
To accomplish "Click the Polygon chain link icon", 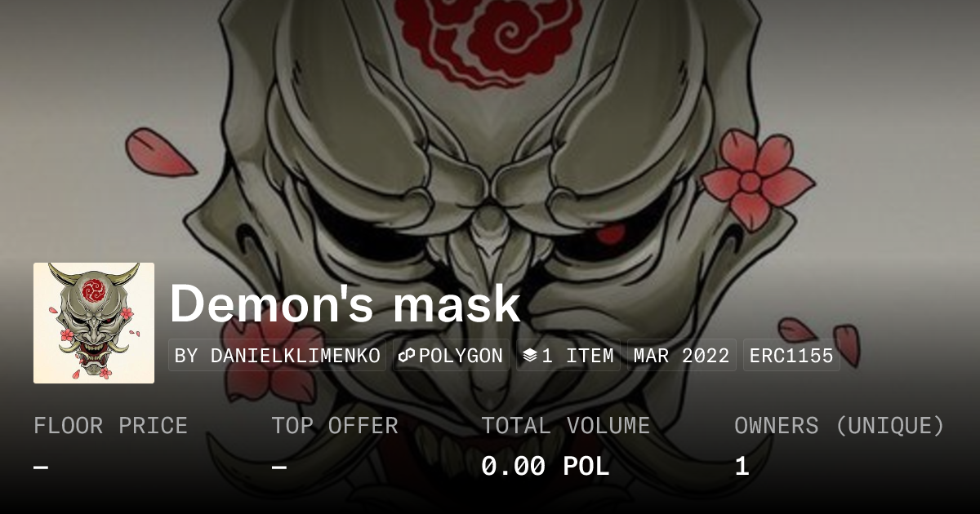I will pyautogui.click(x=408, y=356).
